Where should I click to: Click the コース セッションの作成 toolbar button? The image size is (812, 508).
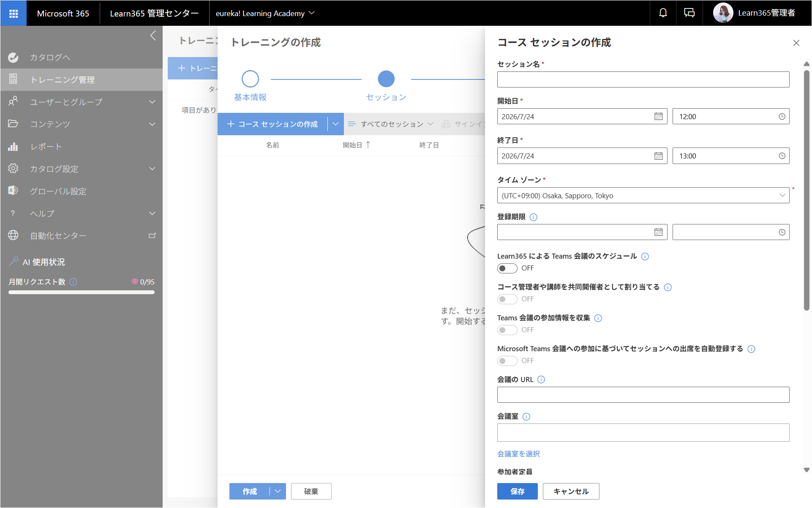pyautogui.click(x=272, y=124)
